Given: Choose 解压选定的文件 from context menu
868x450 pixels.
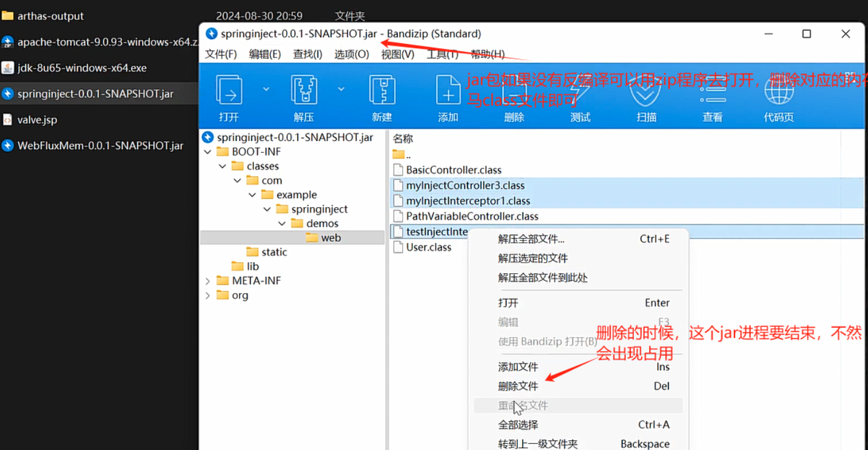Looking at the screenshot, I should [x=533, y=258].
